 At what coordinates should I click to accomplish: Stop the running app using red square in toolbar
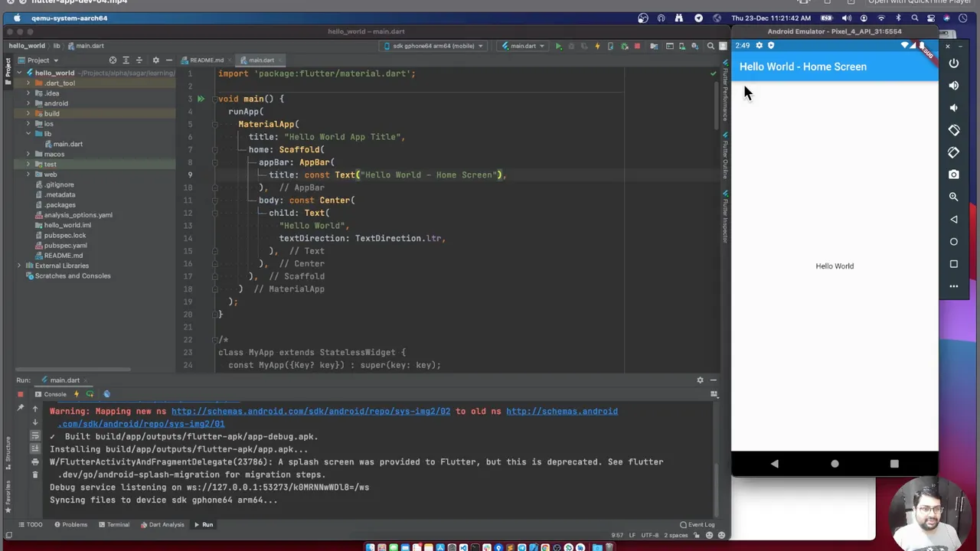(x=637, y=46)
